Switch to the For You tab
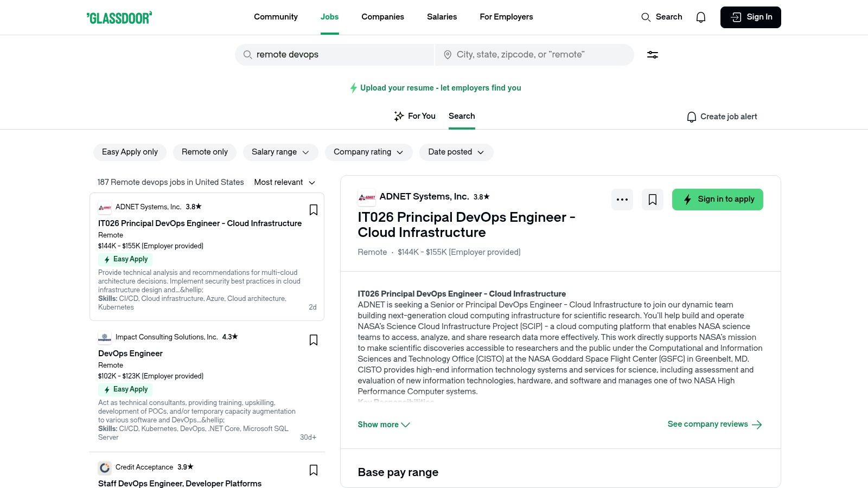Image resolution: width=868 pixels, height=488 pixels. pos(415,115)
